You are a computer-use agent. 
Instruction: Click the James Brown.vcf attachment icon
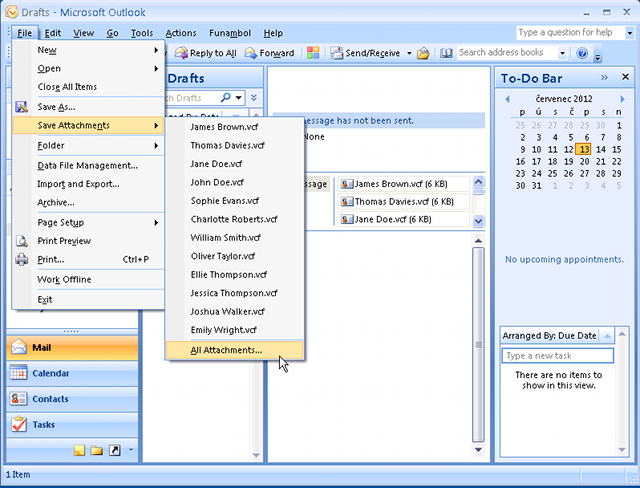tap(347, 184)
